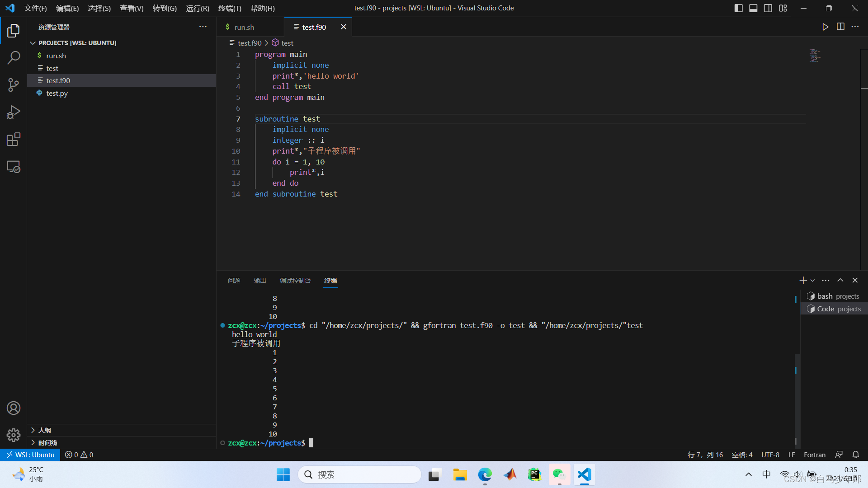
Task: Split the editor to the right
Action: tap(840, 27)
